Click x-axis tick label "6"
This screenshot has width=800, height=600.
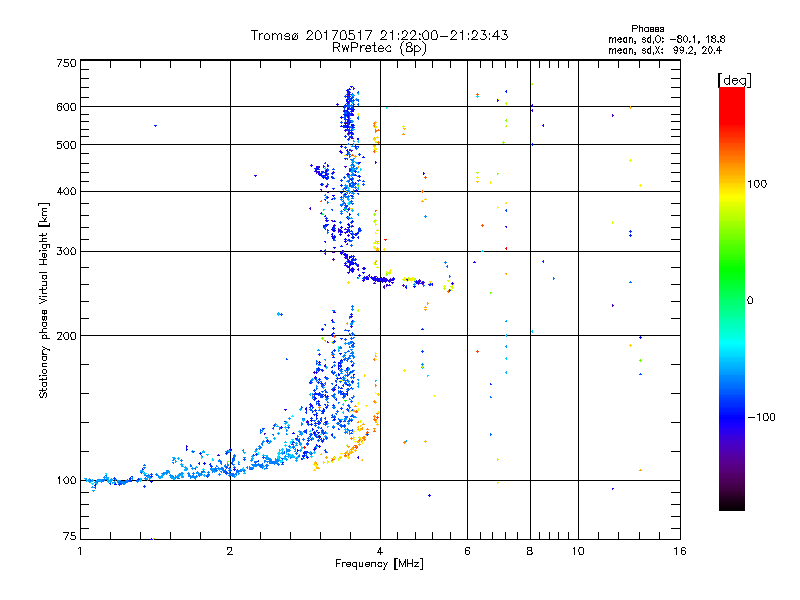pyautogui.click(x=467, y=551)
